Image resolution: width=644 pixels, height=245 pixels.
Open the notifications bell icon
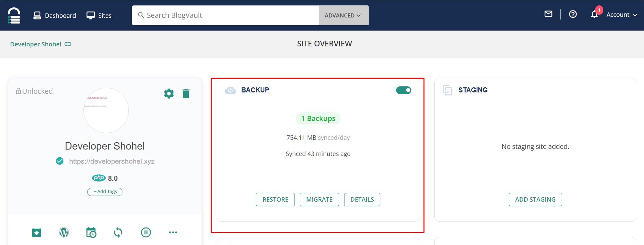point(594,14)
